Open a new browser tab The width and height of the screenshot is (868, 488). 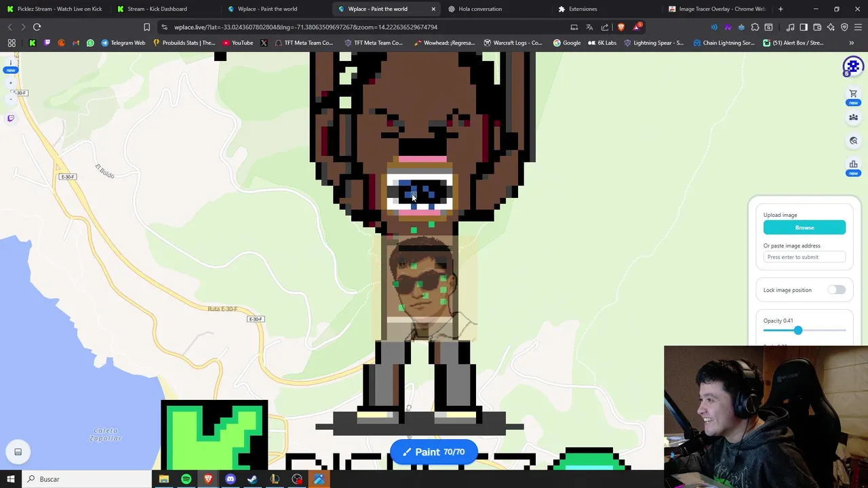point(781,9)
